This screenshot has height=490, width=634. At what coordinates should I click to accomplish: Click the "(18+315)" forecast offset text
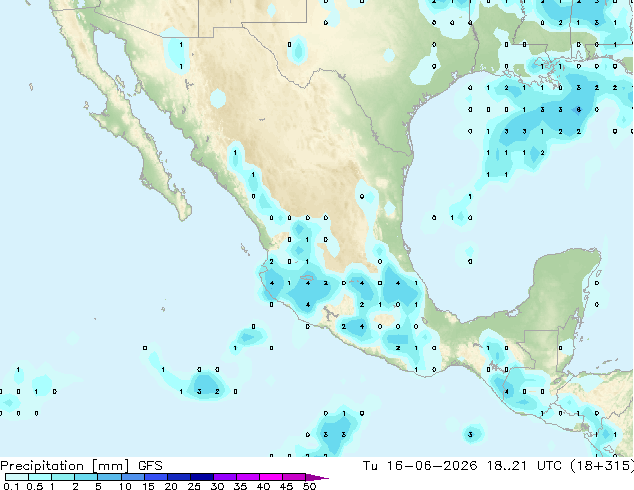602,466
